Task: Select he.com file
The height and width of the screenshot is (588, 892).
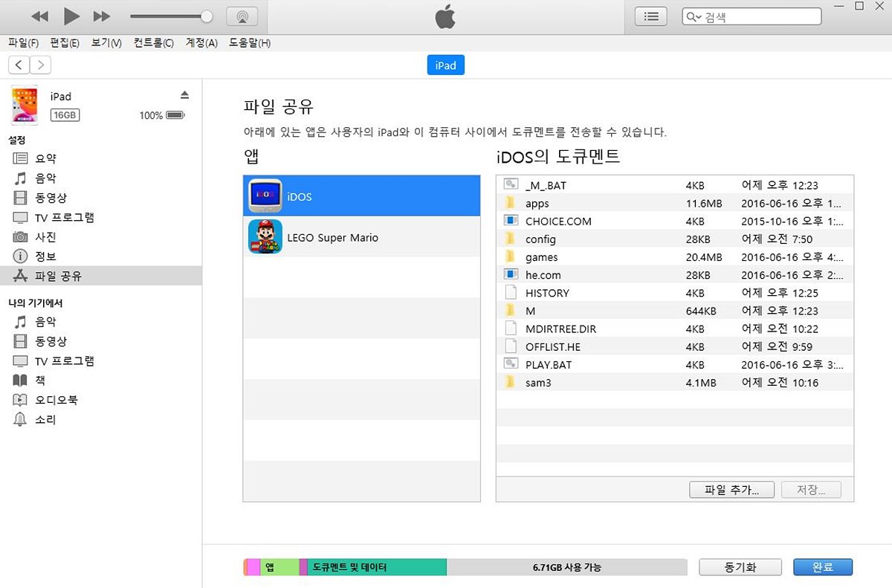Action: click(675, 274)
